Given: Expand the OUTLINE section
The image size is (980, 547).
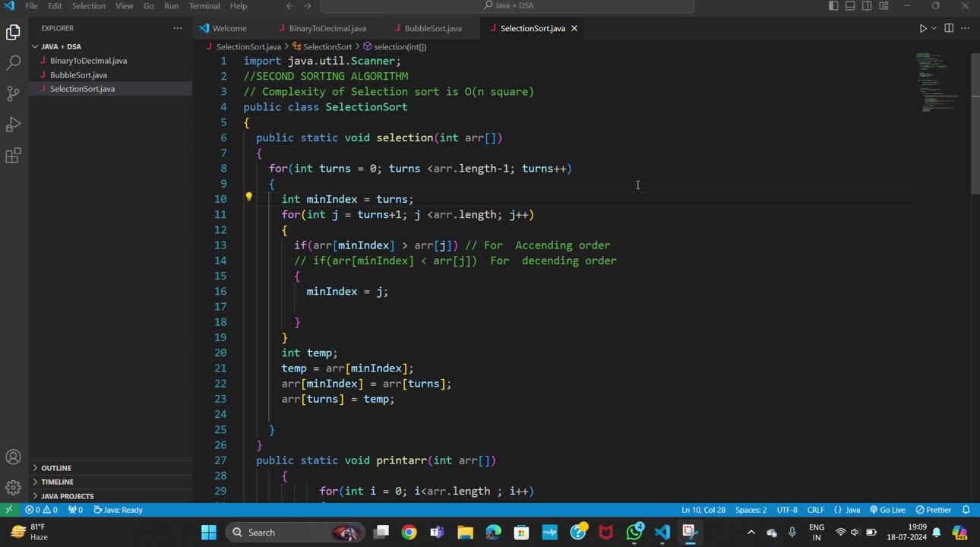Looking at the screenshot, I should pos(110,468).
